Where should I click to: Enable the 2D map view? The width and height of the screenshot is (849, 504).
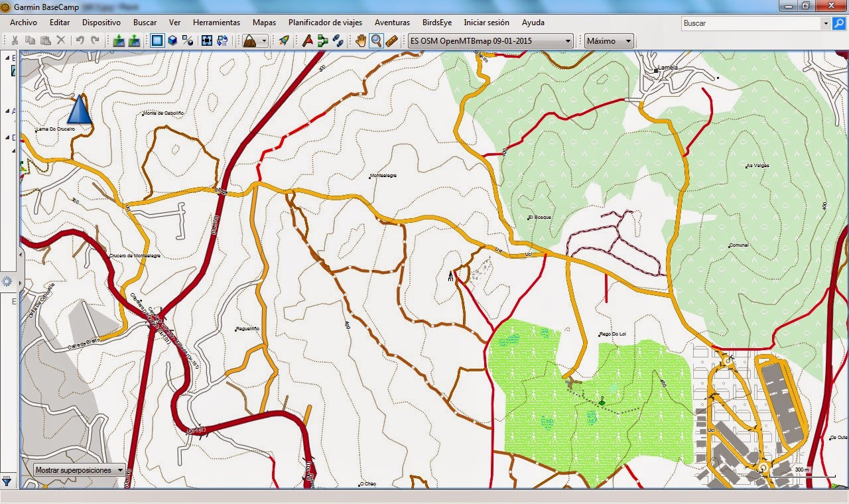point(157,40)
